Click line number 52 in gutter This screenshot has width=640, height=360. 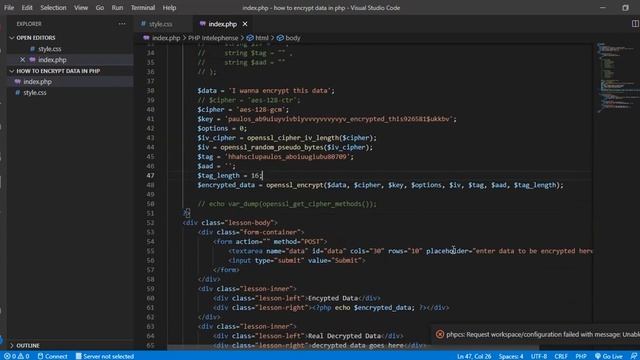[x=150, y=223]
